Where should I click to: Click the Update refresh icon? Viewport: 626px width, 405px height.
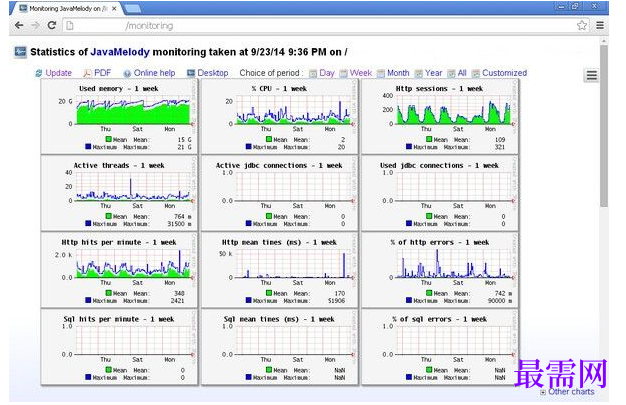click(x=39, y=73)
